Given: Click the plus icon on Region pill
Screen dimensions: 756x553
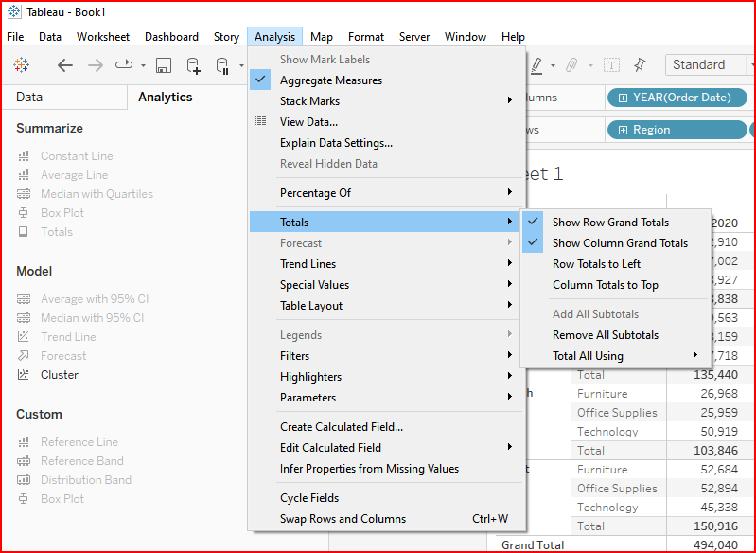Looking at the screenshot, I should 623,130.
